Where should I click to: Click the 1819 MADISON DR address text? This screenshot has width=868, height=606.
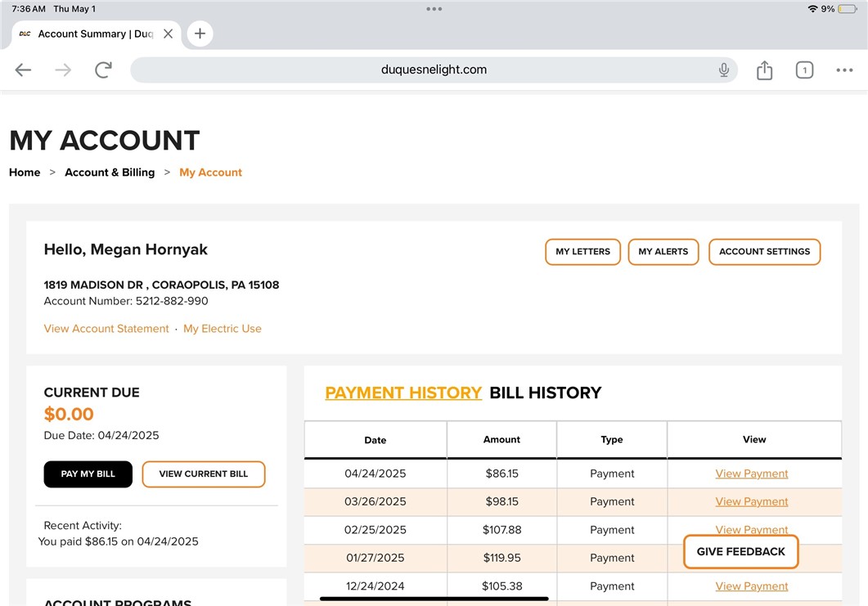coord(162,285)
